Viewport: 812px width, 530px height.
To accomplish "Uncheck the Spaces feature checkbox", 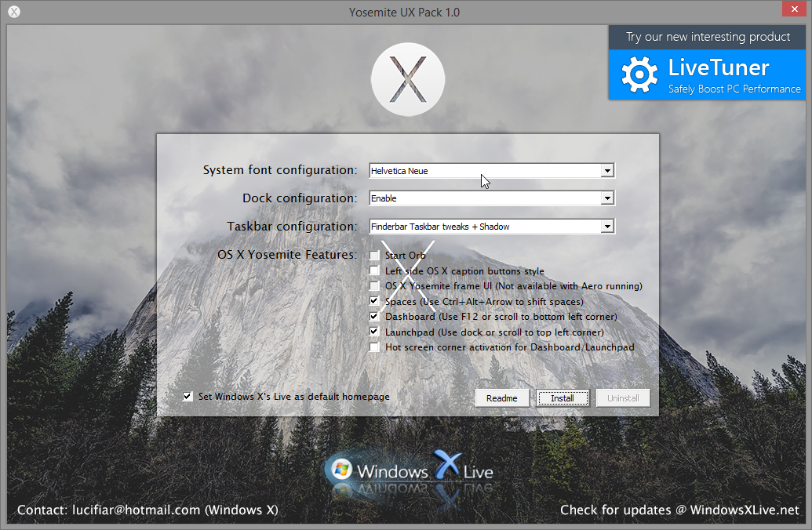I will pyautogui.click(x=374, y=301).
